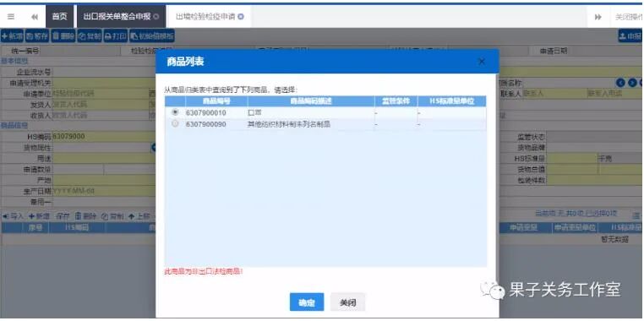Click the 收货人 code input field
This screenshot has width=644, height=321.
click(x=100, y=115)
